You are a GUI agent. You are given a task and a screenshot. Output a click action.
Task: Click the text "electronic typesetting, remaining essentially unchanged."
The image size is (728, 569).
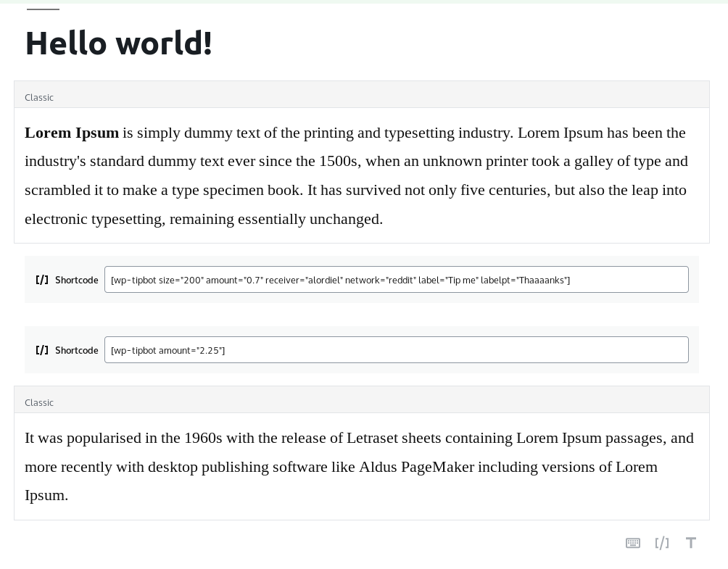[204, 219]
